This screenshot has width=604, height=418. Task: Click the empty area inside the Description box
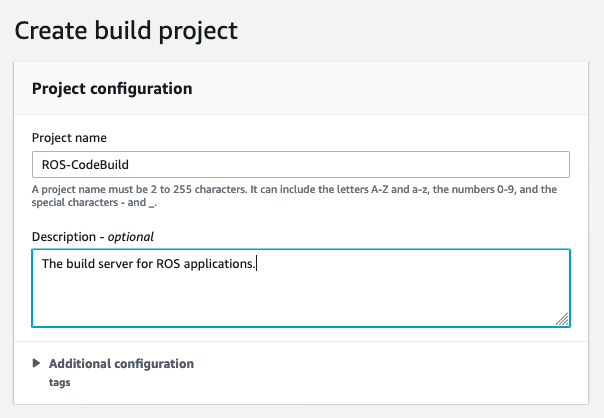point(300,300)
